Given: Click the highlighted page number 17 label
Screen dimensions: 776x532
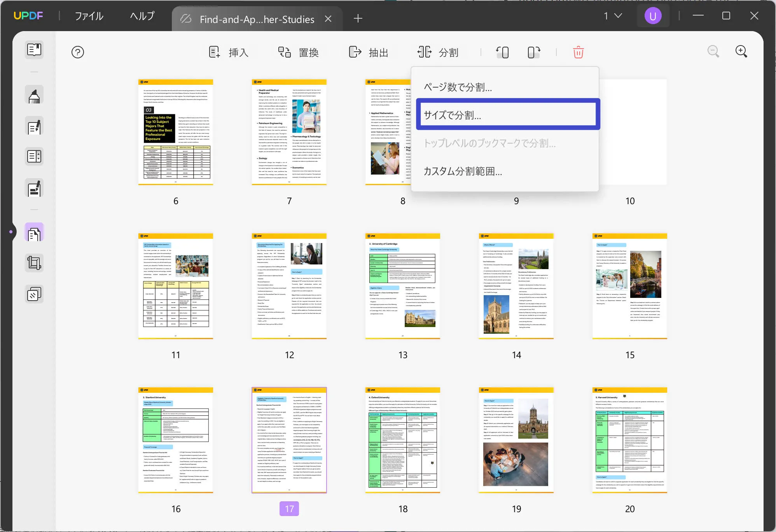Looking at the screenshot, I should click(x=289, y=509).
